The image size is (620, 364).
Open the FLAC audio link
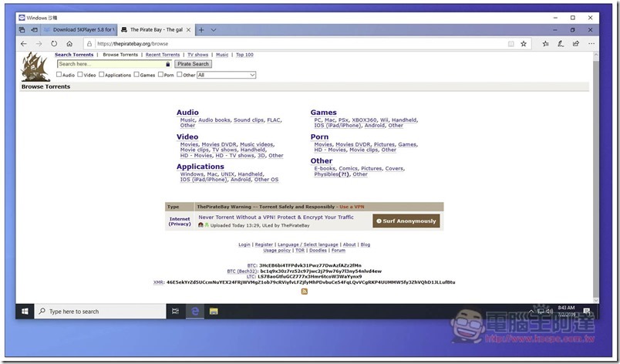pos(274,120)
